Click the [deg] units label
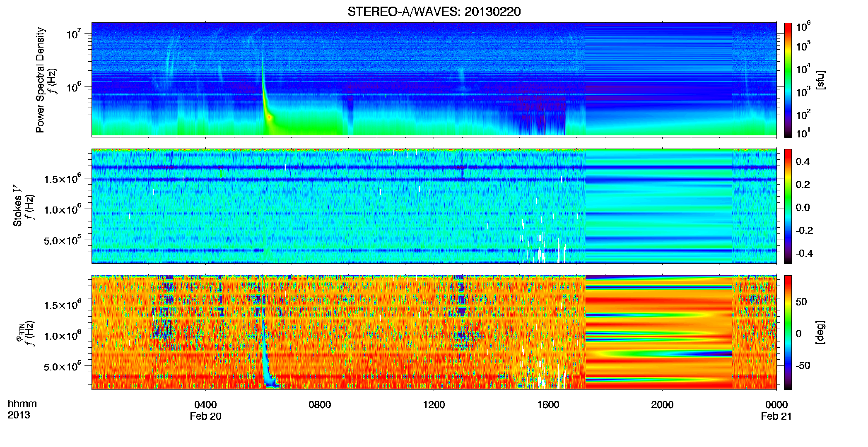 820,332
